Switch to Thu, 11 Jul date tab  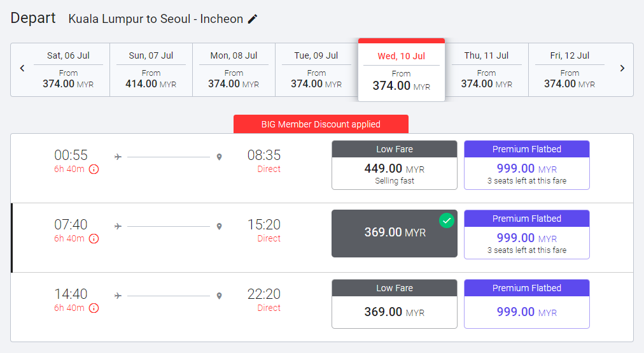pyautogui.click(x=486, y=69)
